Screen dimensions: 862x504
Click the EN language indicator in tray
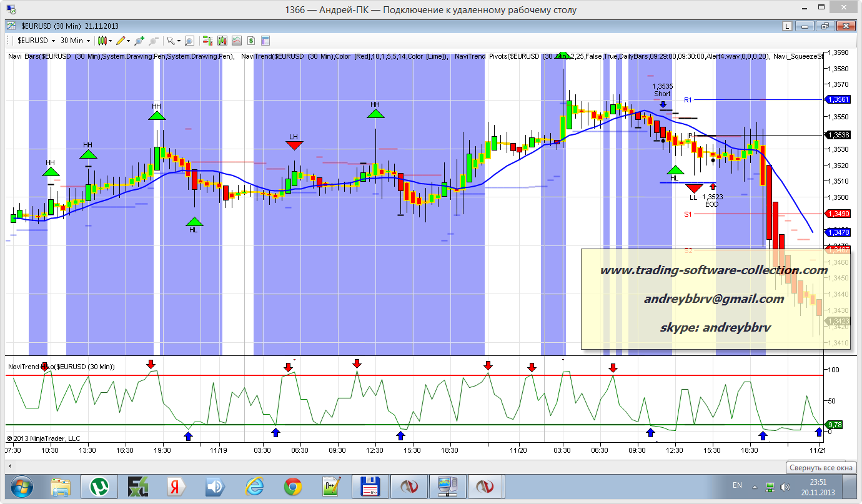(x=737, y=485)
